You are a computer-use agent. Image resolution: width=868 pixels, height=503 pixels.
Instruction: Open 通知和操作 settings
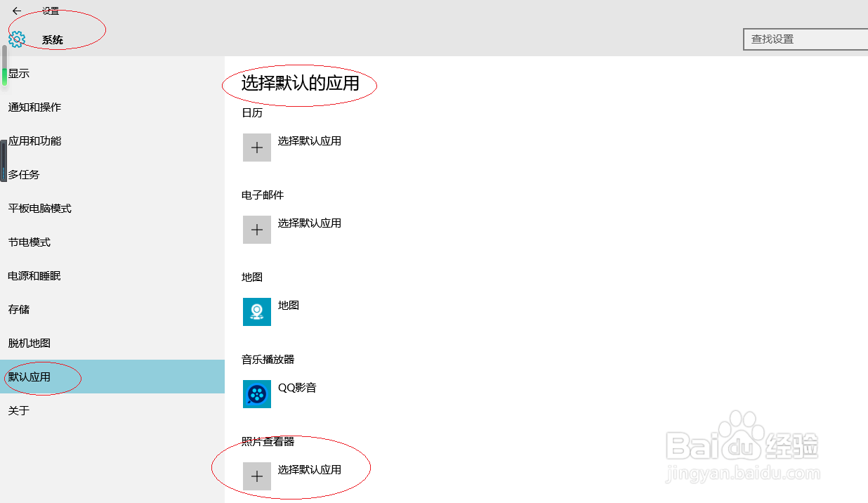point(34,107)
